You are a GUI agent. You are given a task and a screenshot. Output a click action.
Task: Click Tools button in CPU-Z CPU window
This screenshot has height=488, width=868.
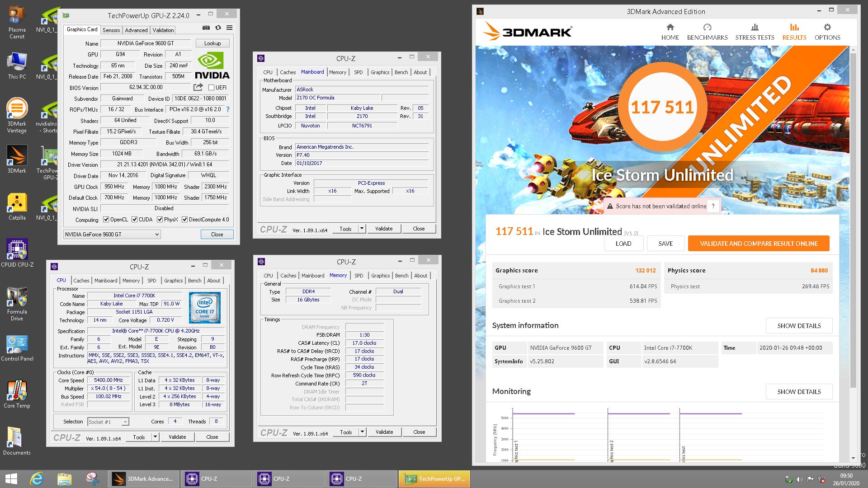click(139, 437)
